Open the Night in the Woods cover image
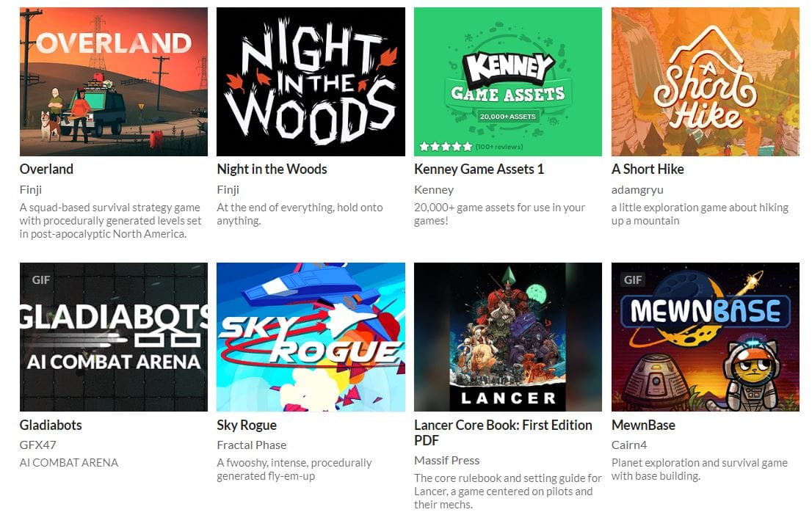The image size is (812, 526). tap(311, 81)
